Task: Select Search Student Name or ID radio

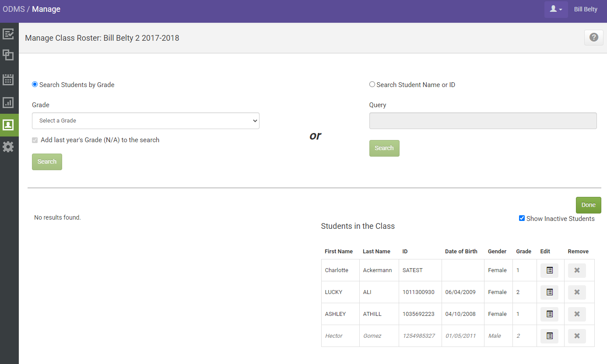Action: coord(372,84)
